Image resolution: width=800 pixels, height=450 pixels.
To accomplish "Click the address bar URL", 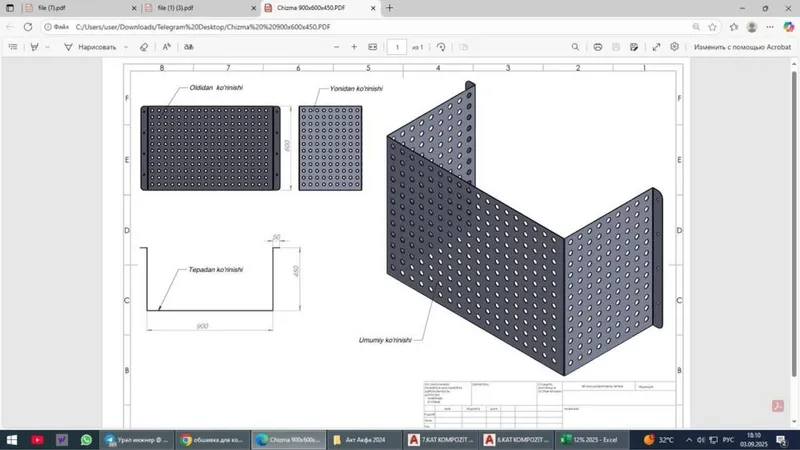I will coord(203,27).
